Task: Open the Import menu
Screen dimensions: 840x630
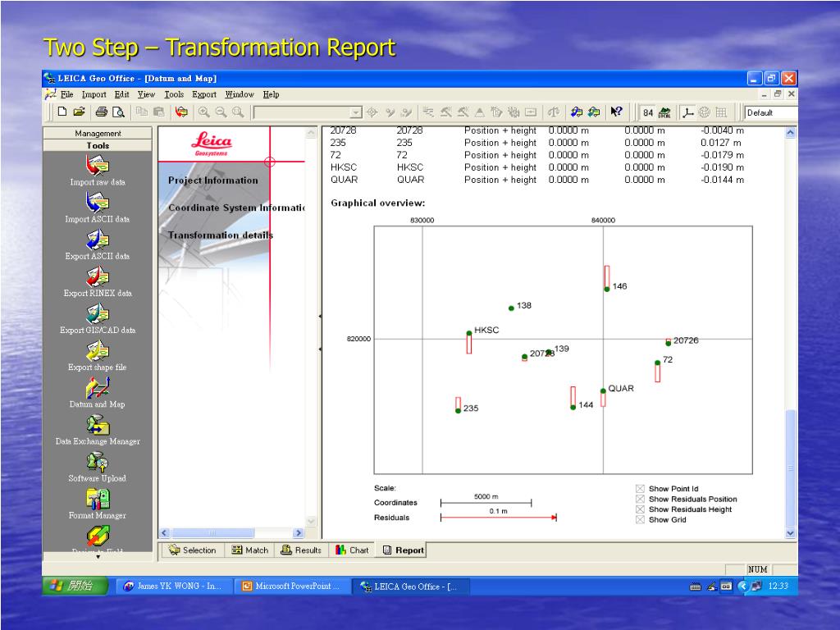Action: pyautogui.click(x=94, y=94)
